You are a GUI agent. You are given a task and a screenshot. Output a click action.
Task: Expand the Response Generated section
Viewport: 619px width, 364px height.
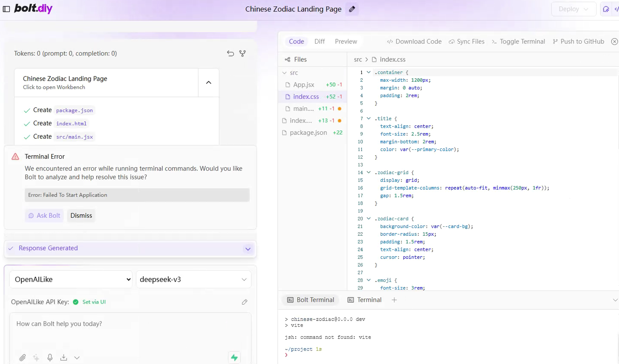click(248, 249)
